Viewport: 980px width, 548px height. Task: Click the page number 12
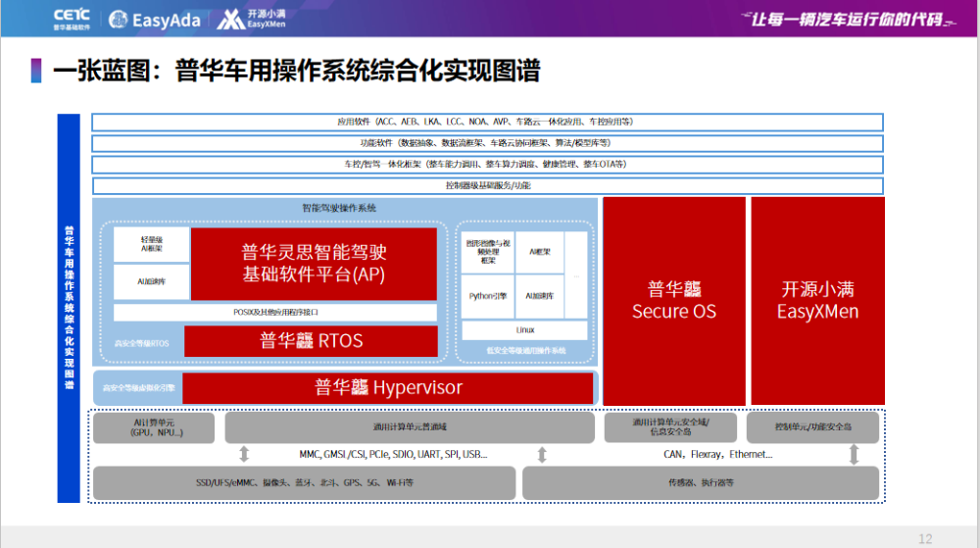(x=925, y=538)
